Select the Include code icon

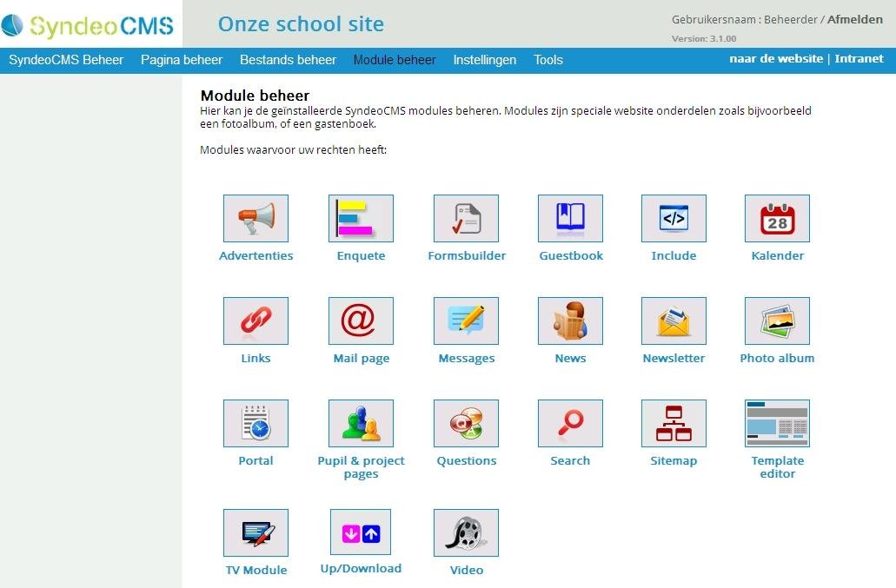(674, 219)
